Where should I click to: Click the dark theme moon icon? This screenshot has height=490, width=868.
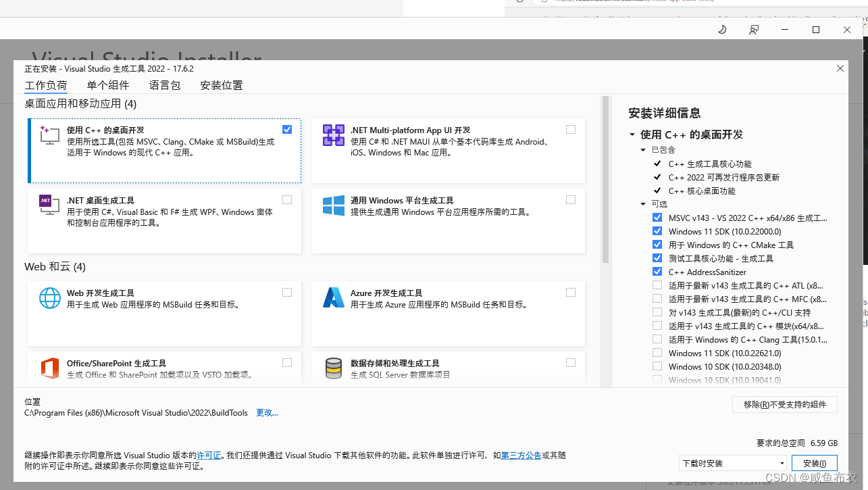(x=721, y=29)
